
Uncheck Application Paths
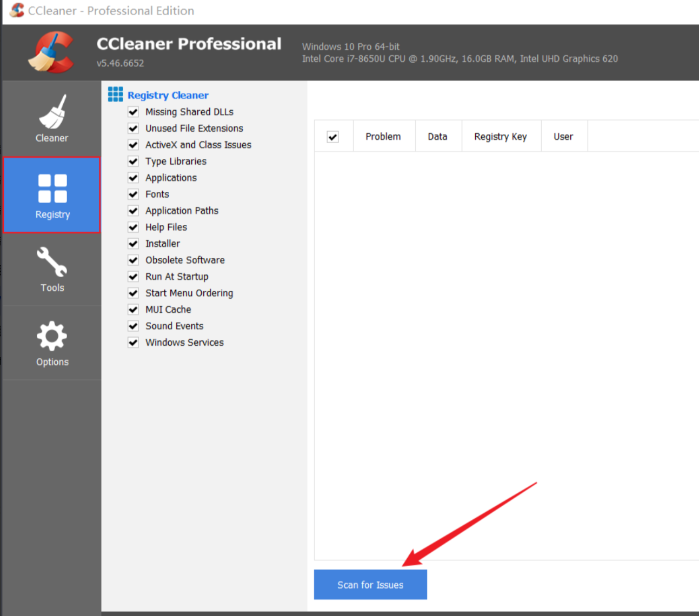pyautogui.click(x=133, y=211)
